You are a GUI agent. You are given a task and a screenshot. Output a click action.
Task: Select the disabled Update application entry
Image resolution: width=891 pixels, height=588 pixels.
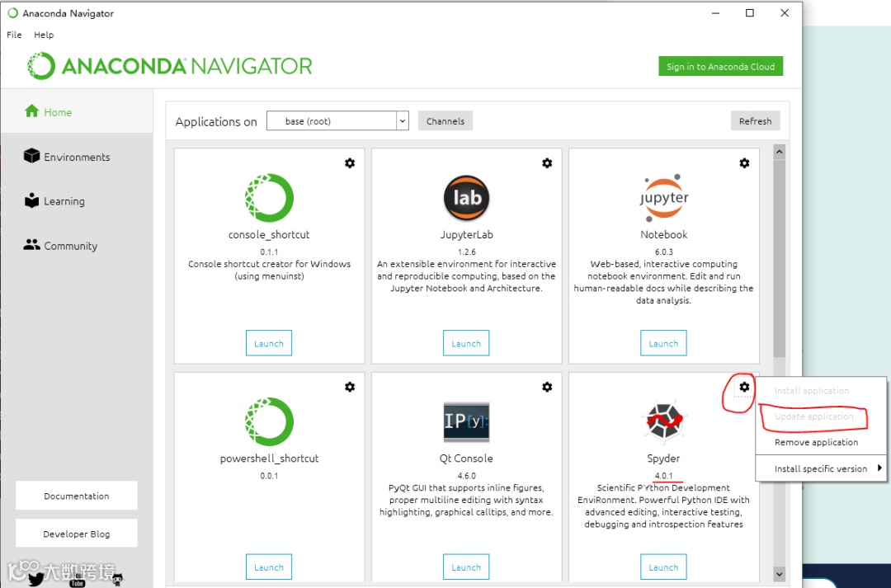coord(813,416)
